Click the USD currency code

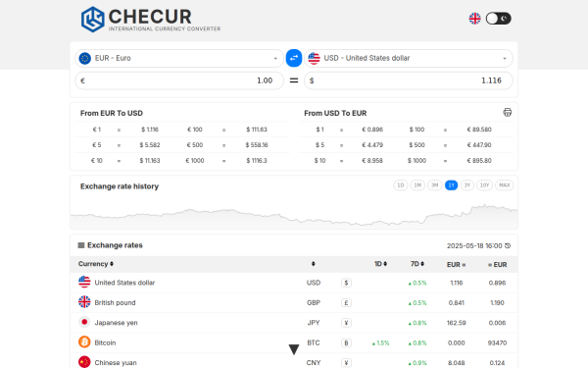coord(314,283)
